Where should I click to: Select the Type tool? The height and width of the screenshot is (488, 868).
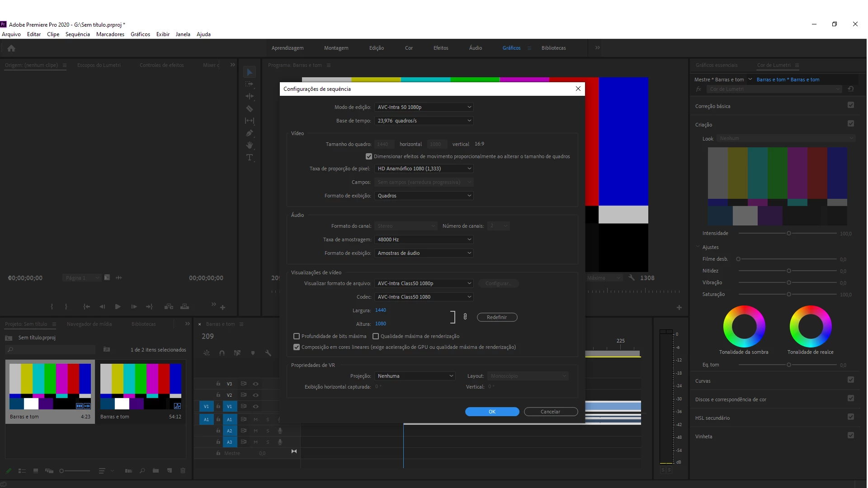coord(249,157)
